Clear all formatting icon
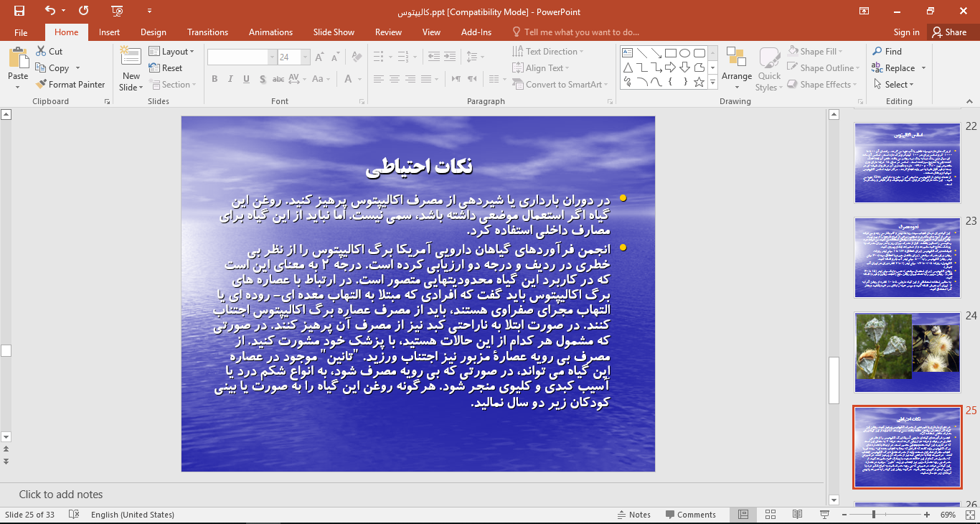 click(x=355, y=57)
